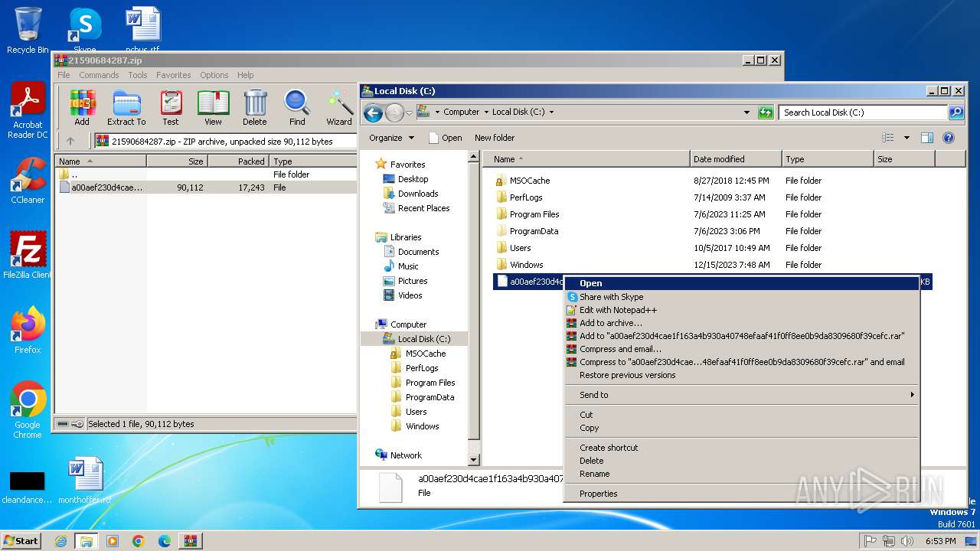This screenshot has width=980, height=551.
Task: Click the search magnifier in Explorer
Action: [955, 112]
